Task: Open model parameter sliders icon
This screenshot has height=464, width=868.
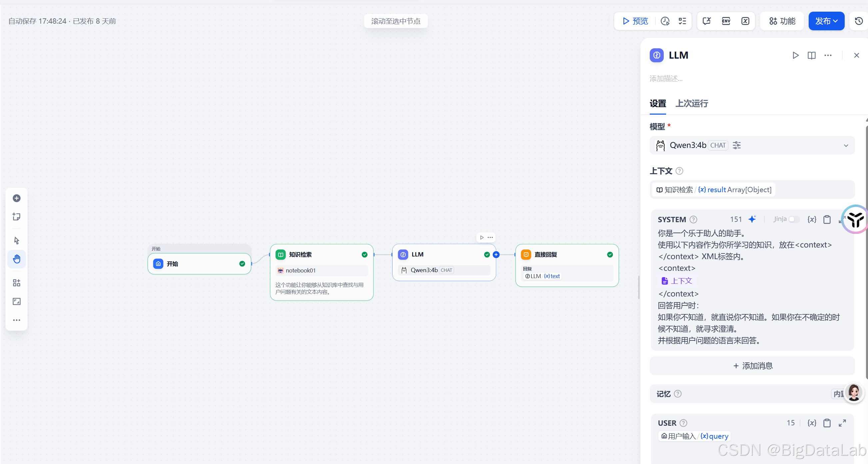Action: [737, 145]
